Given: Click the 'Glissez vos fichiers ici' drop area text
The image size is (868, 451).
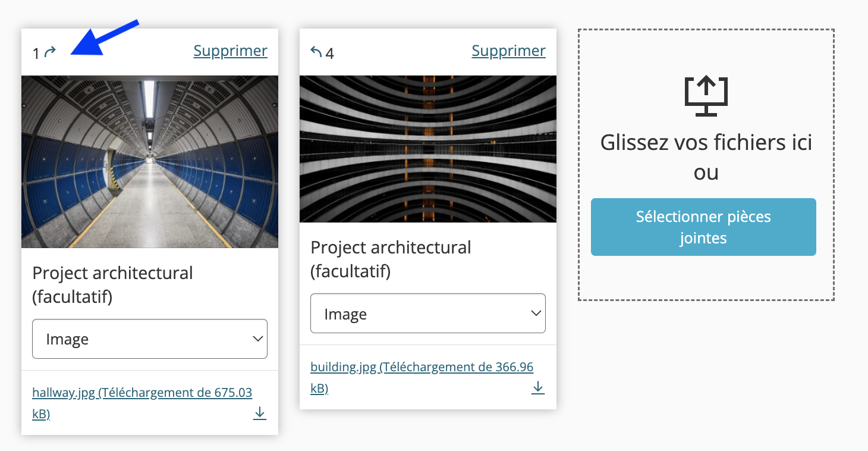Looking at the screenshot, I should pos(706,143).
